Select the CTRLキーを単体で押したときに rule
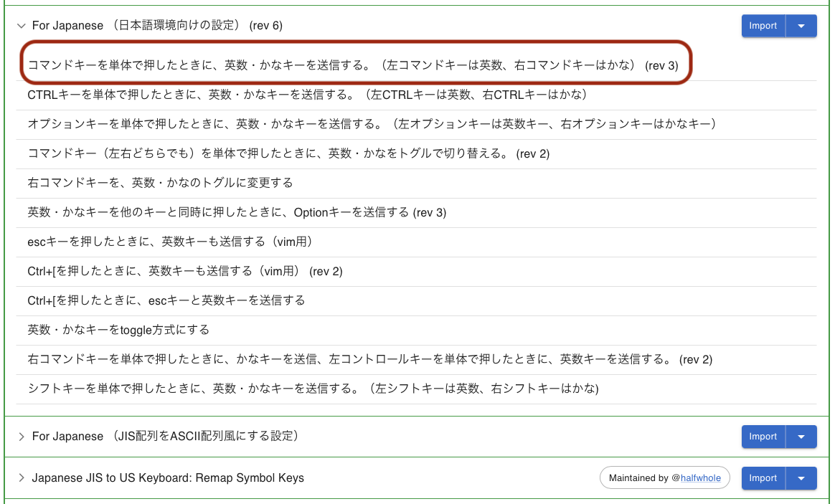The image size is (835, 504). pyautogui.click(x=307, y=95)
